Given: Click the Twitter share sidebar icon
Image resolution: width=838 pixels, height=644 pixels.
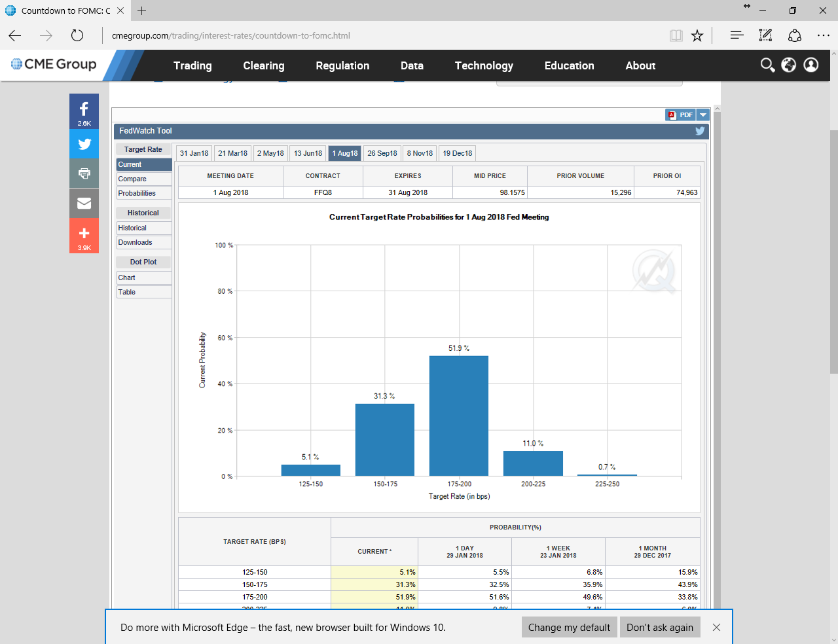Looking at the screenshot, I should [x=84, y=144].
